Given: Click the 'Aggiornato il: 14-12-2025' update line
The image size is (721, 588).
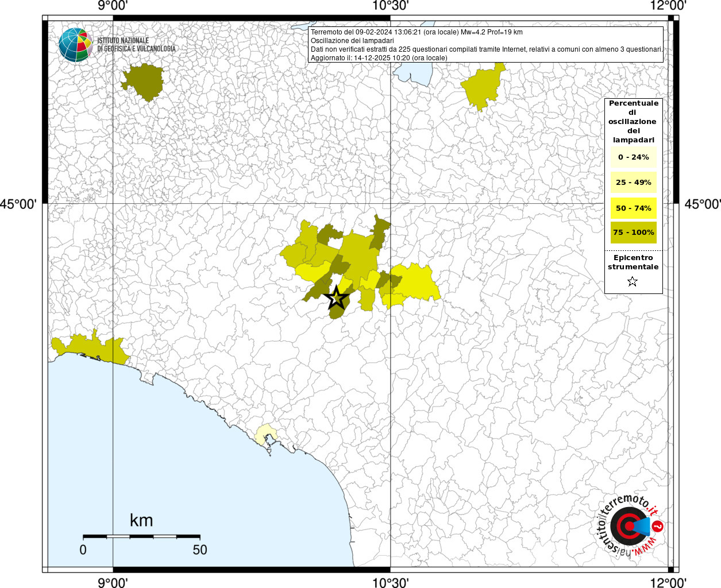Looking at the screenshot, I should (x=379, y=58).
